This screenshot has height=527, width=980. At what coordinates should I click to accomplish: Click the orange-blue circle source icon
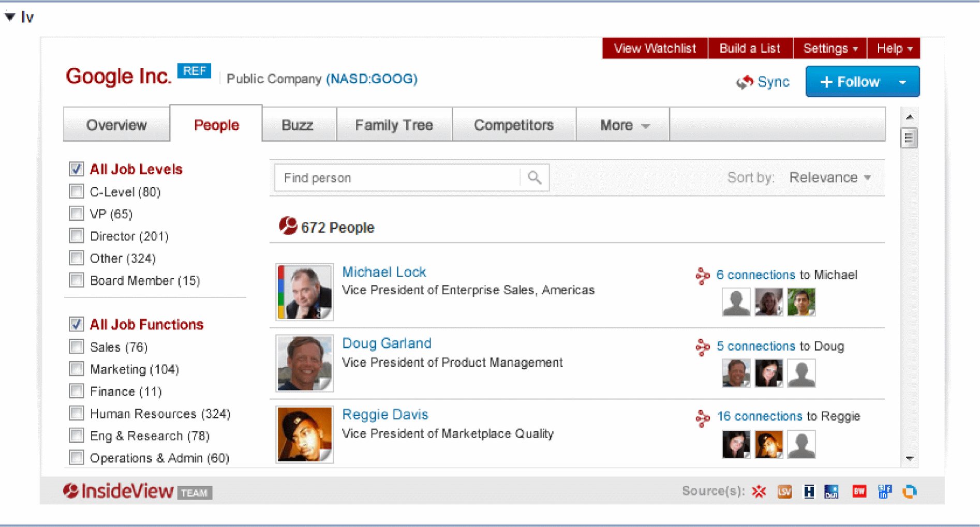[x=909, y=492]
